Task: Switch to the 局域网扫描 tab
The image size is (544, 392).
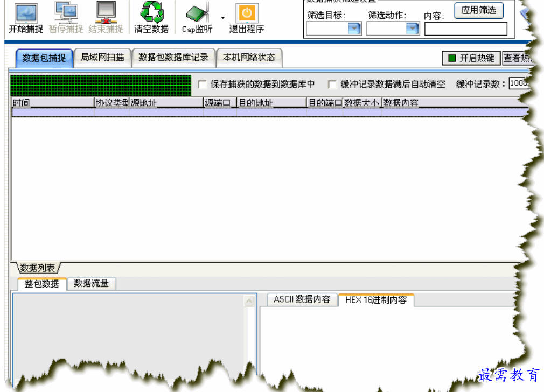Action: [x=102, y=57]
